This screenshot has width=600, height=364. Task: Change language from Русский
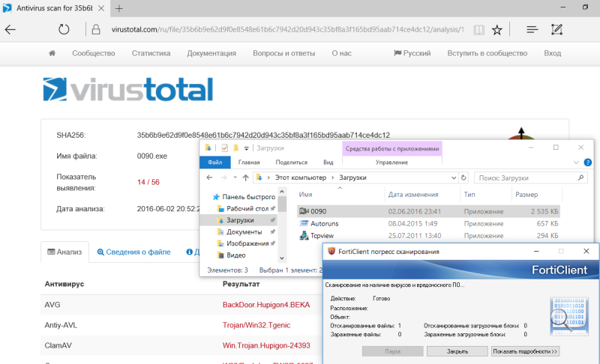(412, 53)
